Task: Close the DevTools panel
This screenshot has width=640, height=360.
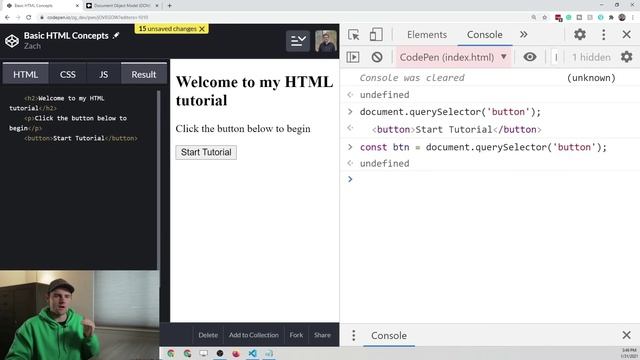Action: tap(627, 35)
